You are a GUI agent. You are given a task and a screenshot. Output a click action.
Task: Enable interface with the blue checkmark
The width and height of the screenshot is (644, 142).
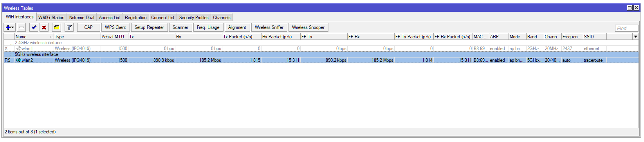pos(34,27)
